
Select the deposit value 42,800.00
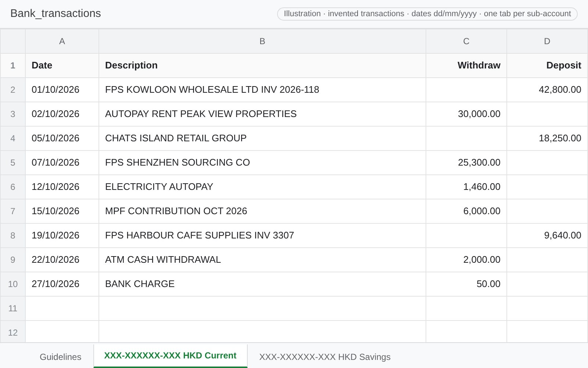pyautogui.click(x=547, y=90)
